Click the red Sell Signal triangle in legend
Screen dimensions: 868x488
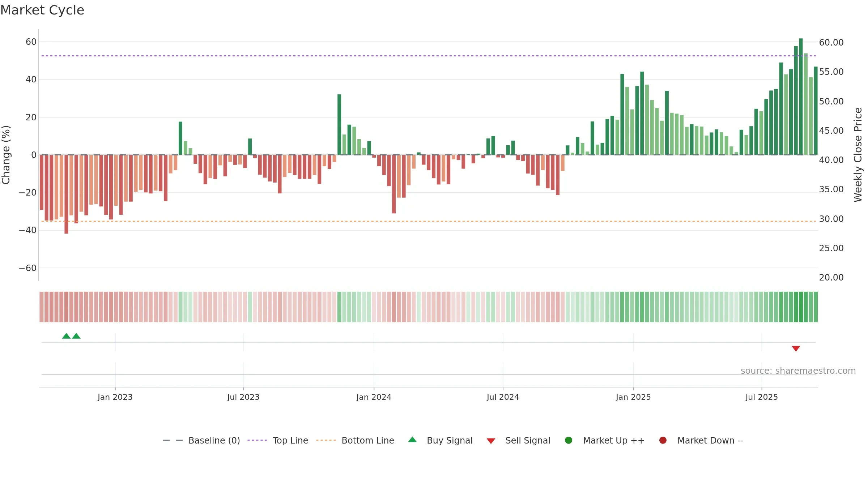pos(491,441)
